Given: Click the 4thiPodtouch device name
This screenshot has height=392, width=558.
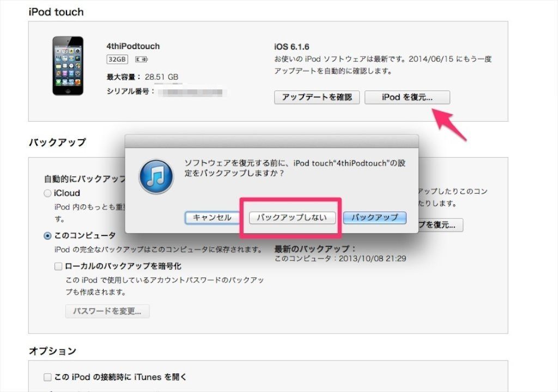Looking at the screenshot, I should click(133, 46).
